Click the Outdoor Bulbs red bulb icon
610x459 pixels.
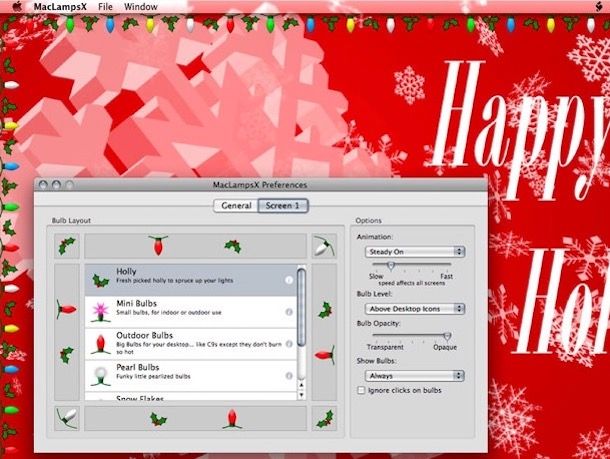click(x=101, y=344)
